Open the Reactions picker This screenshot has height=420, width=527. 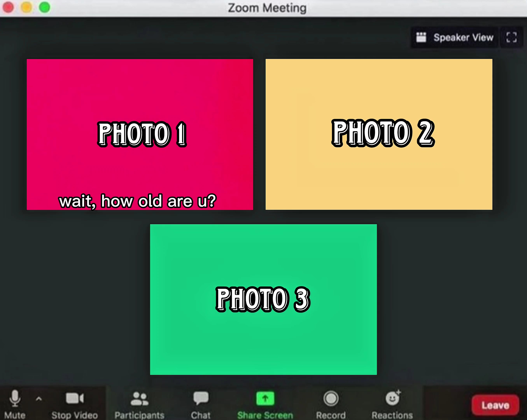(x=392, y=404)
